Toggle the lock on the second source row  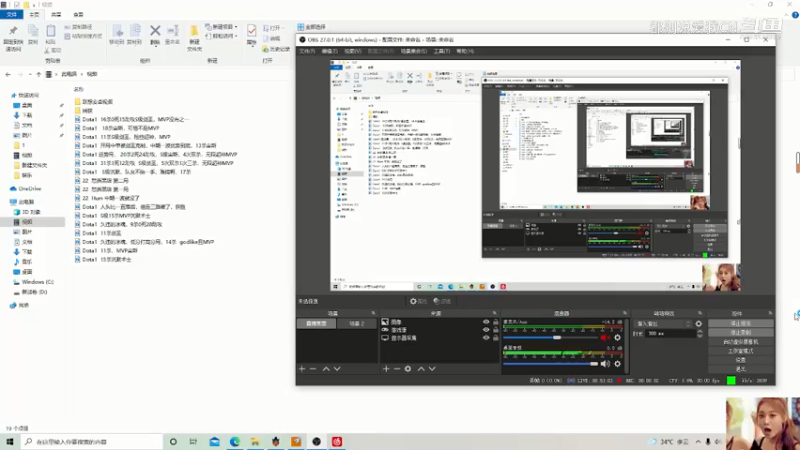(495, 330)
